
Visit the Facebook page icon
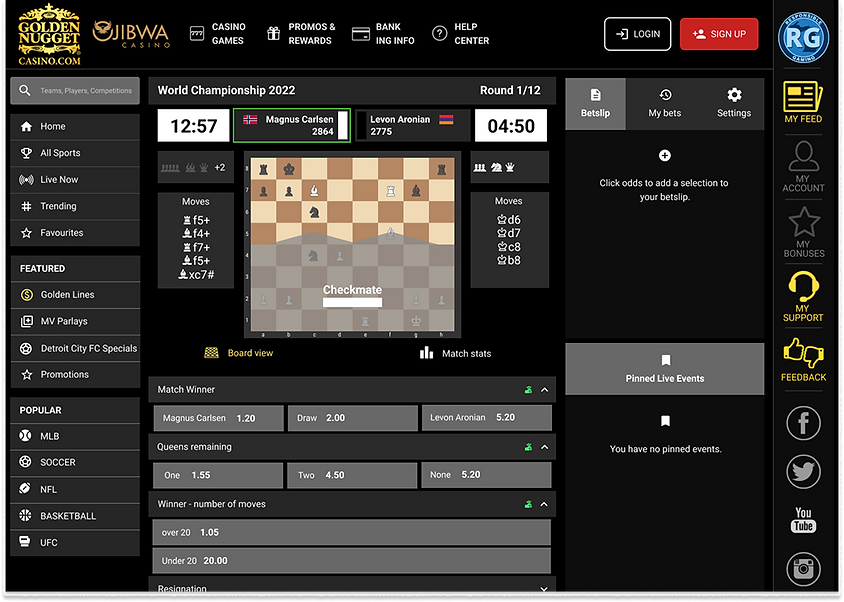[803, 423]
